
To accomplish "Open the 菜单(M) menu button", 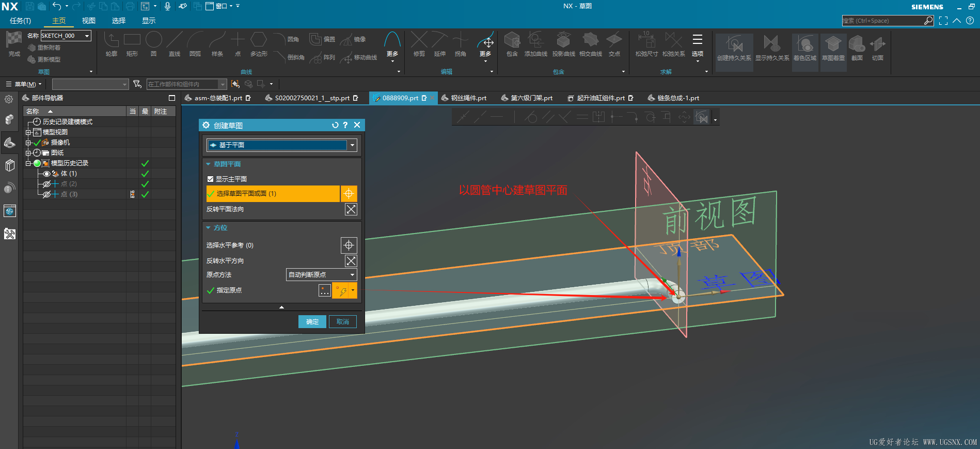I will point(24,84).
